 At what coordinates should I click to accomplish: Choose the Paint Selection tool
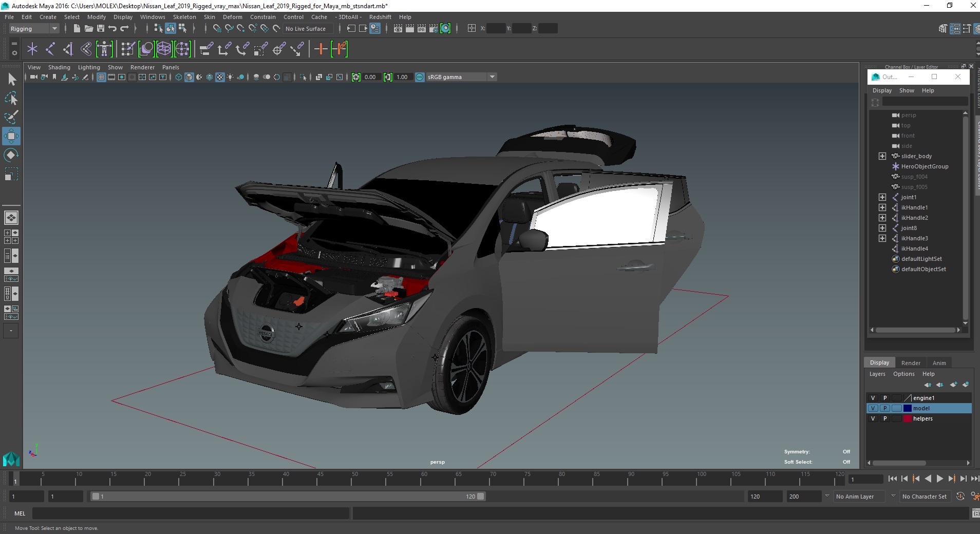coord(11,117)
